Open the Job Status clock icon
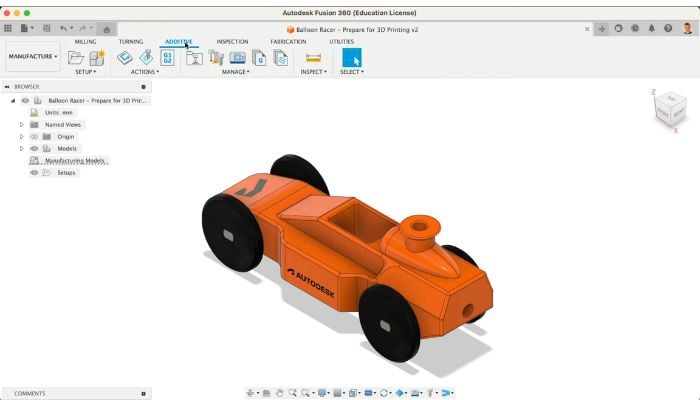Viewport: 700px width, 400px height. [x=635, y=28]
